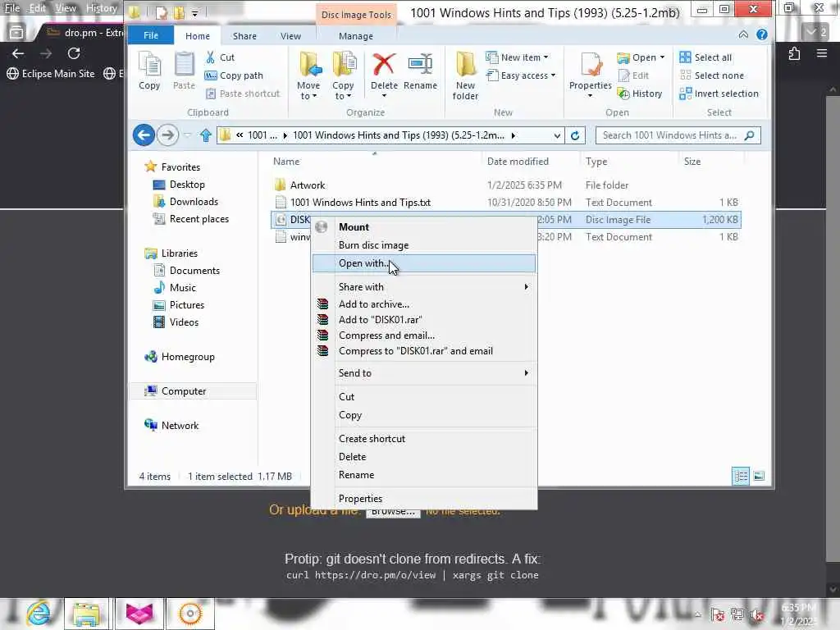
Task: Switch to details view layout icon
Action: pos(741,476)
